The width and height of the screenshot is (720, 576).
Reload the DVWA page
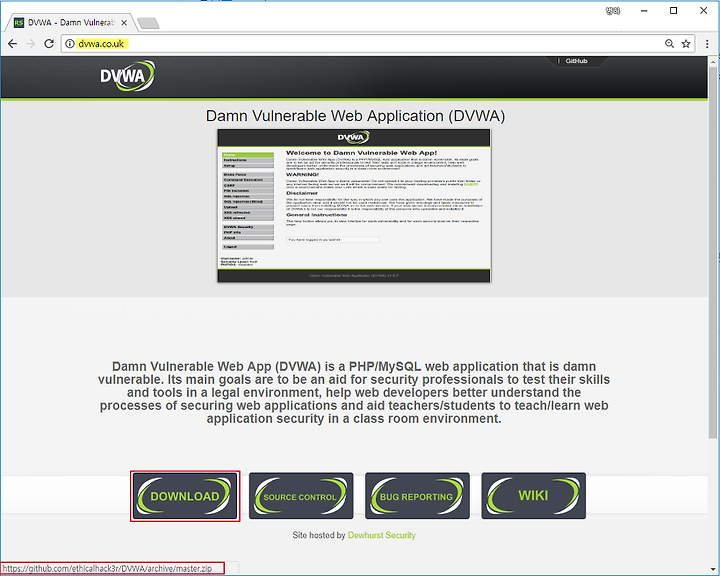point(49,44)
